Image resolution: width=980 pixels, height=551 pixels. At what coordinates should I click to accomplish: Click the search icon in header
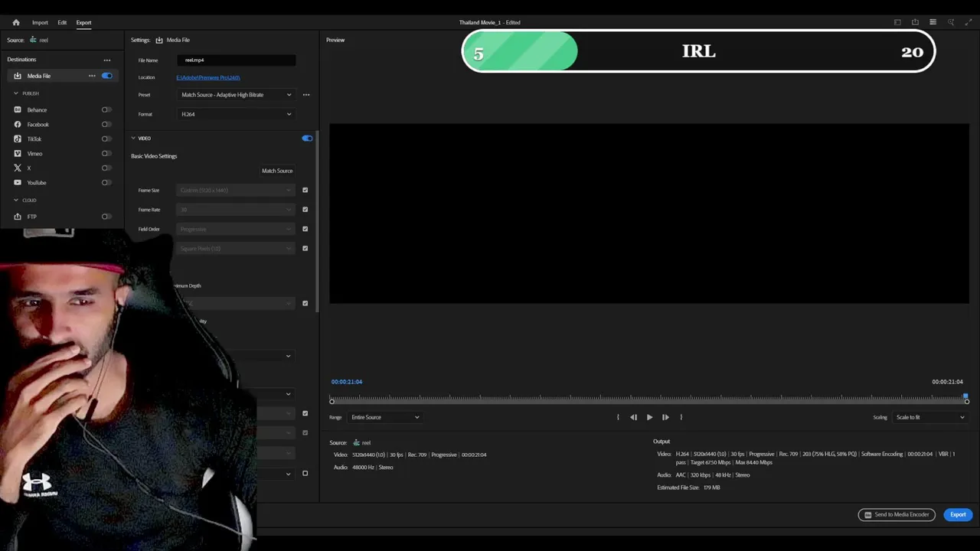click(x=951, y=22)
